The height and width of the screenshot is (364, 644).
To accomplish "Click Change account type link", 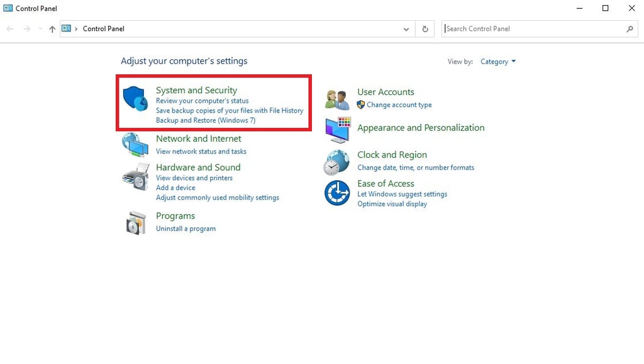I will coord(399,105).
